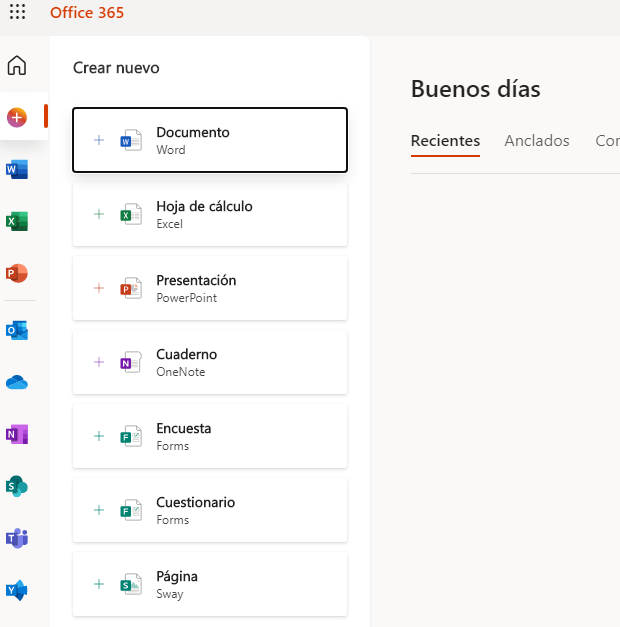Screen dimensions: 620x627
Task: Create a new Página in Sway
Action: click(210, 584)
